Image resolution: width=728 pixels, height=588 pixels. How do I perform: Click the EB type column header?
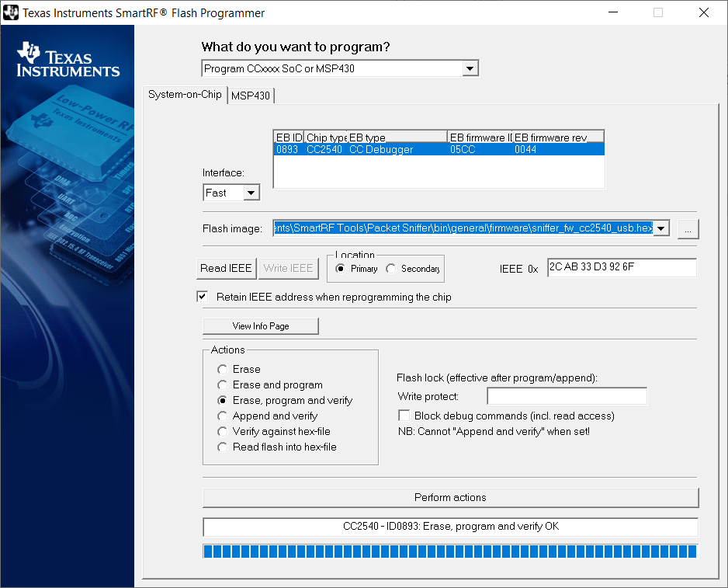click(x=397, y=137)
